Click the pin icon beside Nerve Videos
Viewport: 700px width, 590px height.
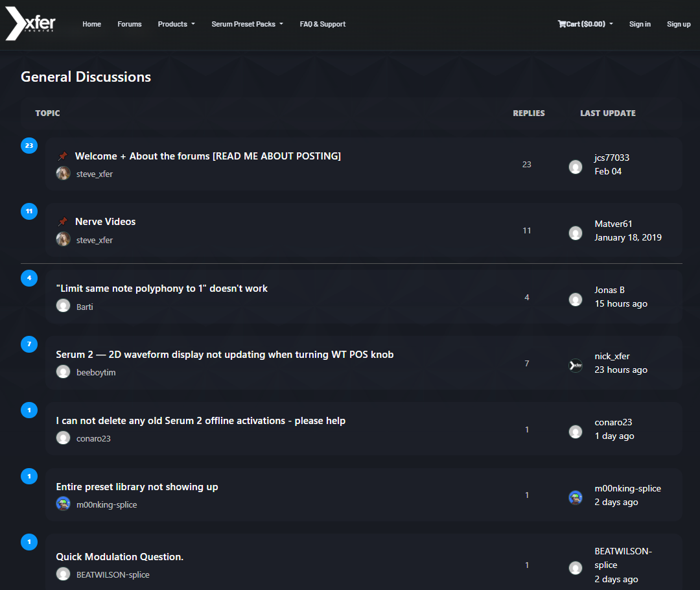tap(63, 222)
